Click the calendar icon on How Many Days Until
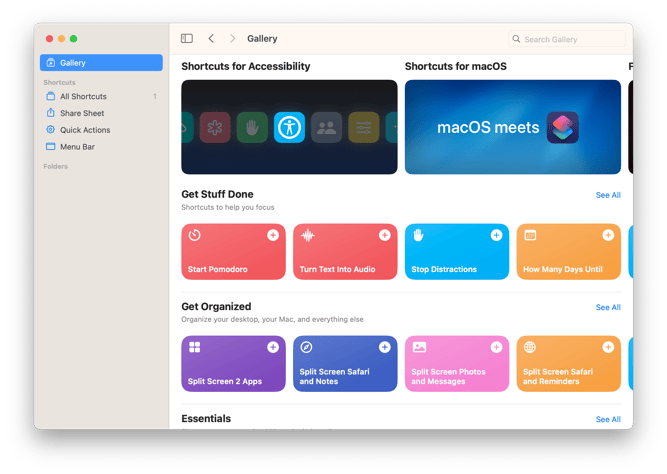The height and width of the screenshot is (474, 667). (530, 235)
